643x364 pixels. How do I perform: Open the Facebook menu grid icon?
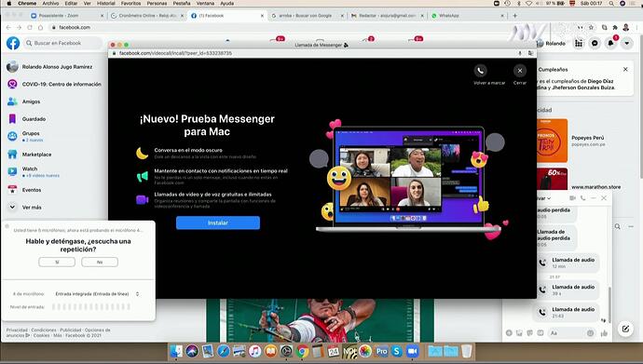click(x=579, y=43)
